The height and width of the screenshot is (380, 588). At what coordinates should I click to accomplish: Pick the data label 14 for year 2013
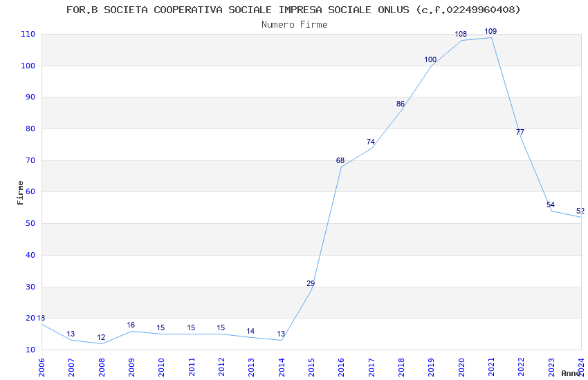[250, 332]
